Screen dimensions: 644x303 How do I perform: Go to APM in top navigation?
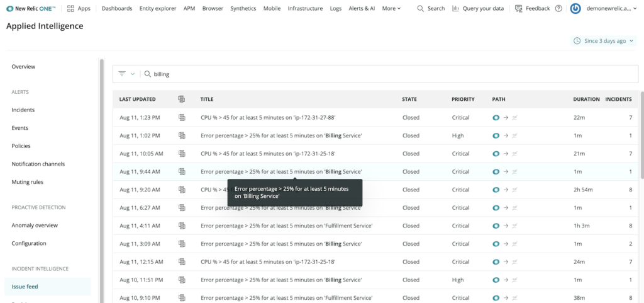189,8
